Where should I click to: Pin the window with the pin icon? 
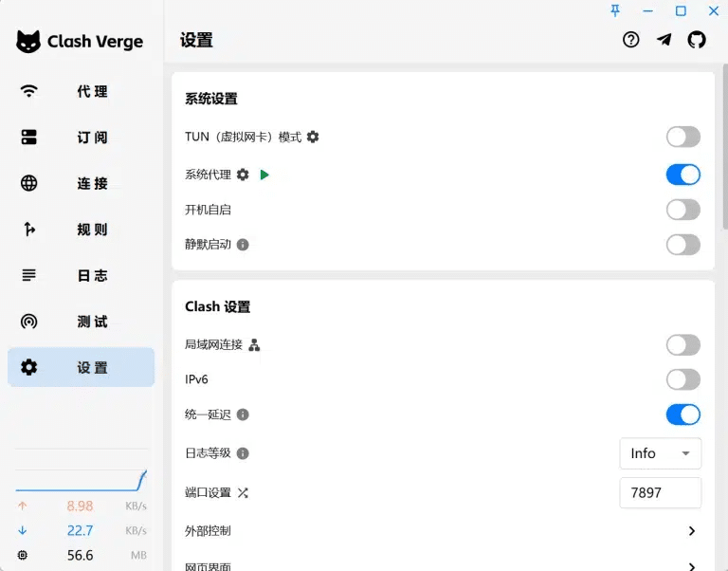[x=615, y=10]
